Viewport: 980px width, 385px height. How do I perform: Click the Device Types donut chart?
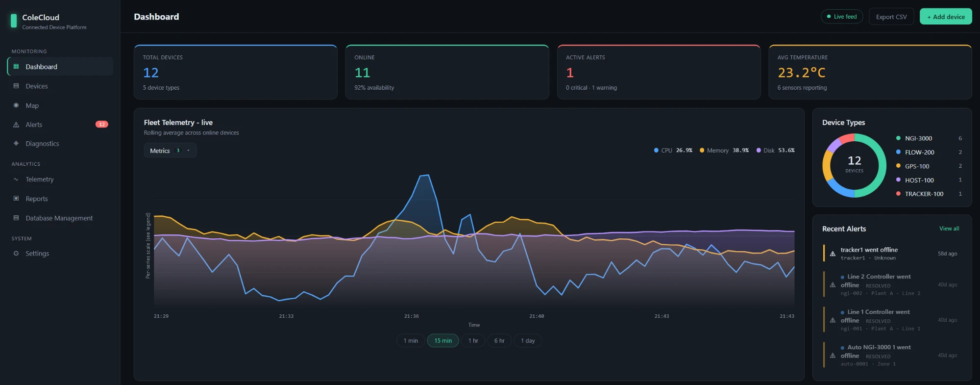point(854,166)
